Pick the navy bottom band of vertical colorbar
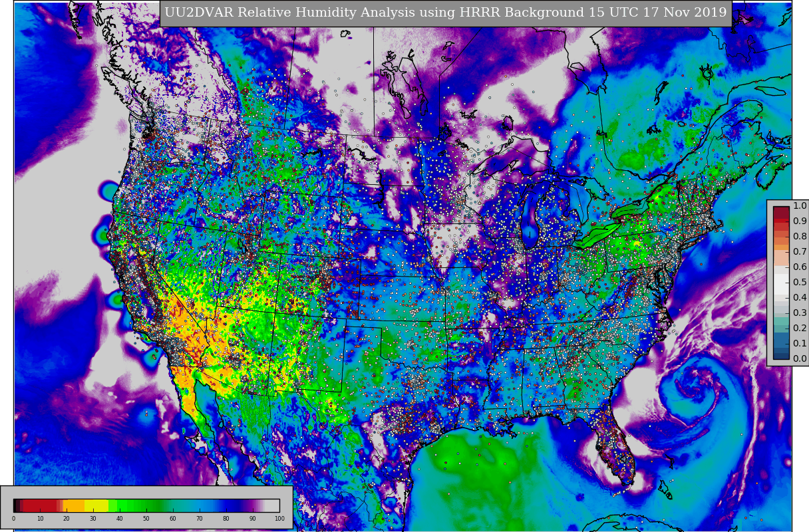This screenshot has width=809, height=532. [781, 355]
